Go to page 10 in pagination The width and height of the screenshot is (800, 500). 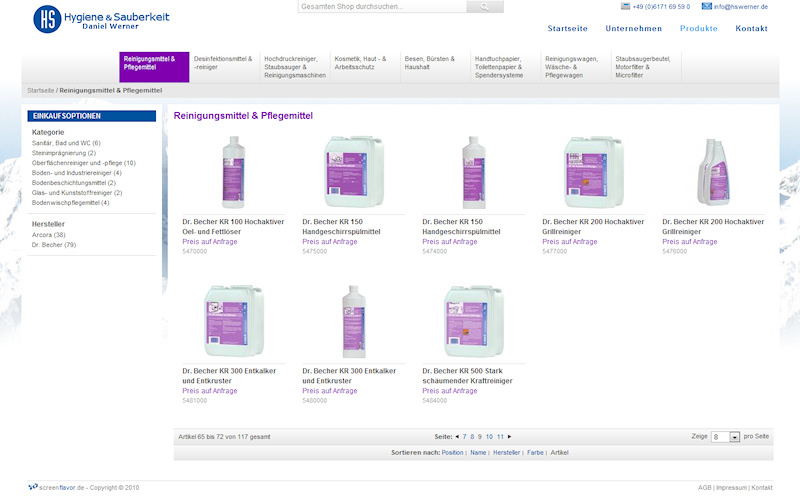(489, 437)
